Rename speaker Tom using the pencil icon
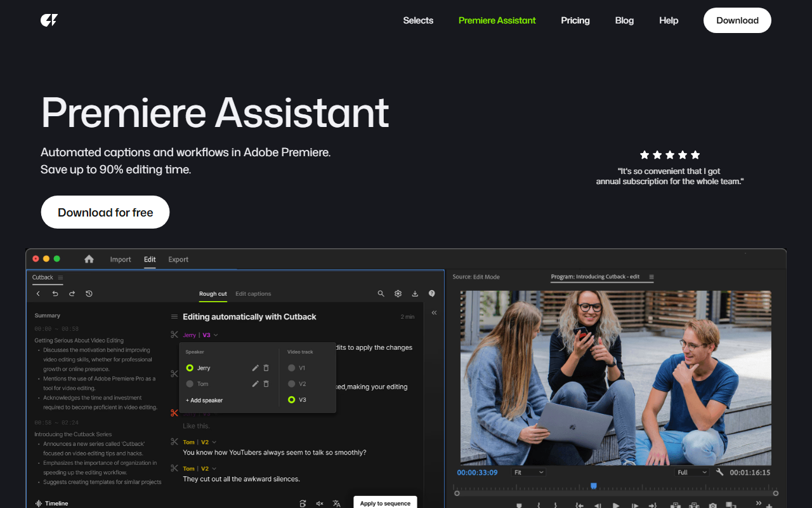812x508 pixels. click(x=256, y=384)
